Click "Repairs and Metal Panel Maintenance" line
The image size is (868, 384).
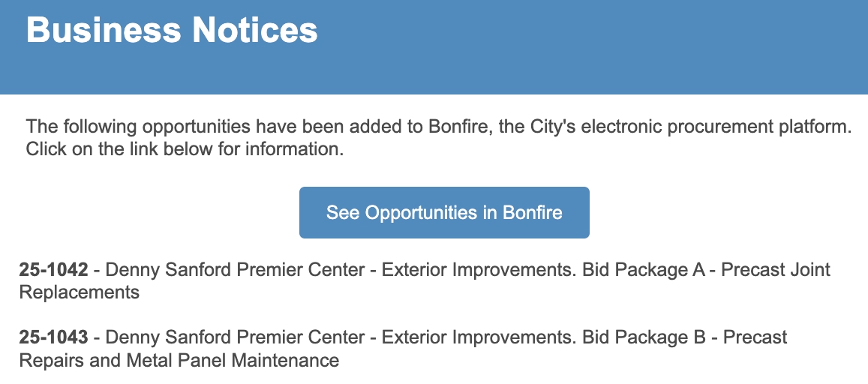coord(179,361)
